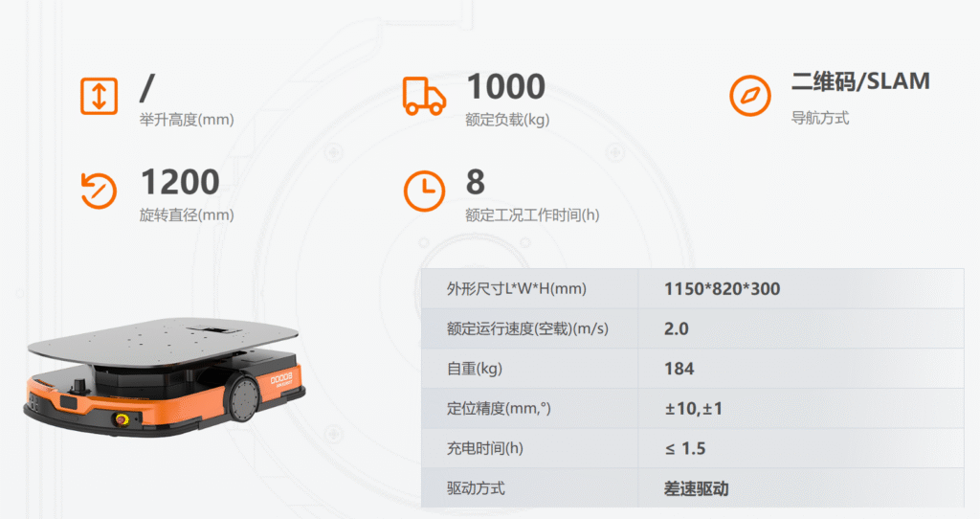Click the orange delivery truck icon

pos(424,97)
